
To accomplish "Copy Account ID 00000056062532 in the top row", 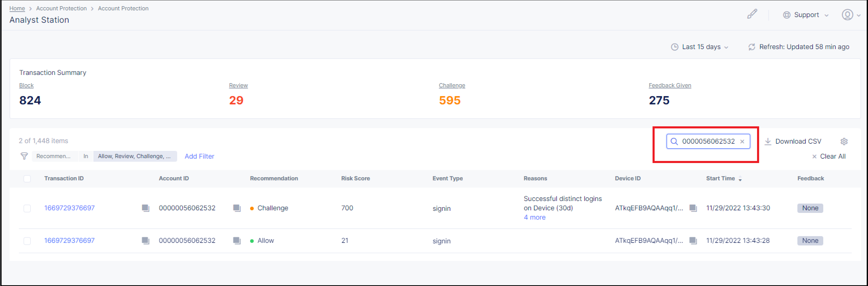I will (x=237, y=208).
